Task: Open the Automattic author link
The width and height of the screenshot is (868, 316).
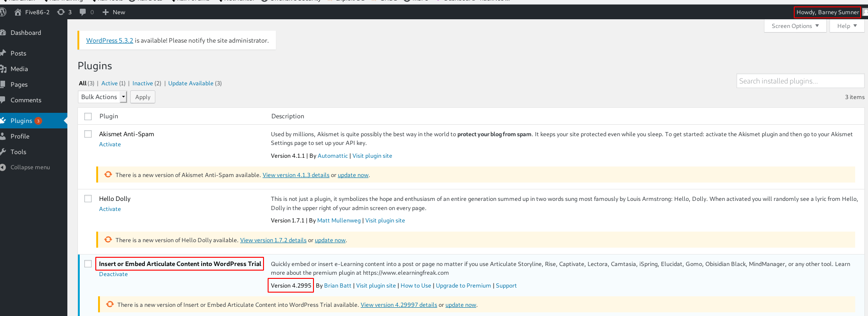Action: (333, 156)
